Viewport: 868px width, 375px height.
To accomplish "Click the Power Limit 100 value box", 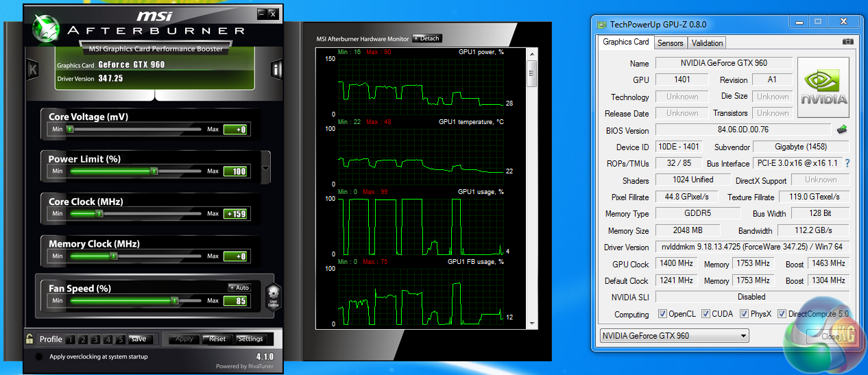I will [x=235, y=171].
